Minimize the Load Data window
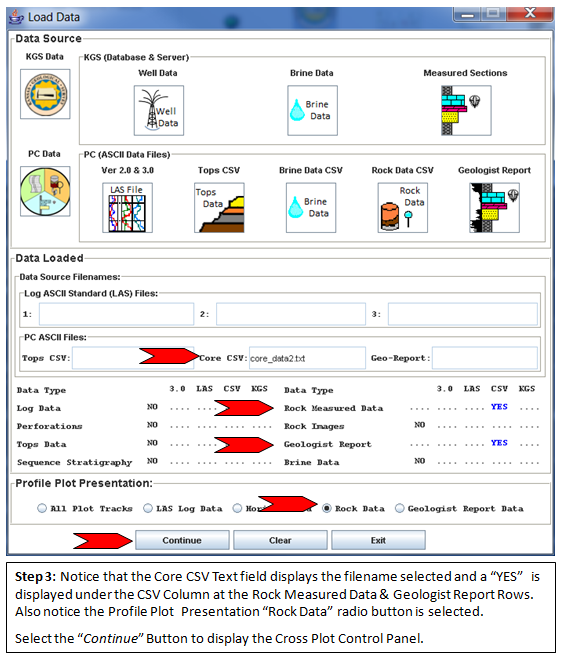The width and height of the screenshot is (564, 656). click(467, 14)
